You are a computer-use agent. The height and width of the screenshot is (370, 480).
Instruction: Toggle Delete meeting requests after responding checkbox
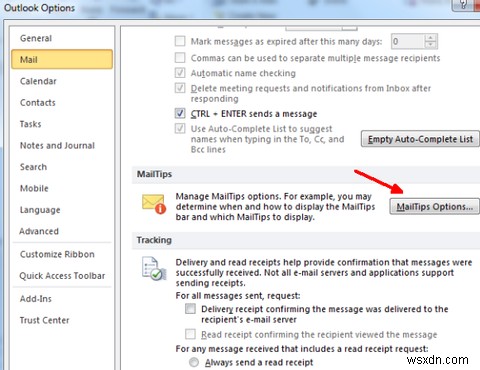click(x=180, y=88)
